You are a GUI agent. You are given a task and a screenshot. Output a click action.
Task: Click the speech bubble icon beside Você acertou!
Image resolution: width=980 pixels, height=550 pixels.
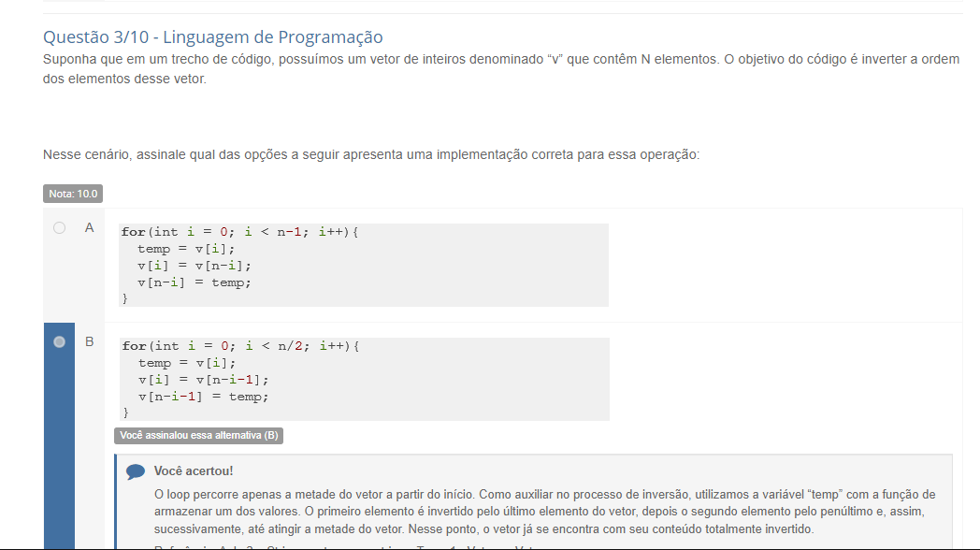(136, 472)
